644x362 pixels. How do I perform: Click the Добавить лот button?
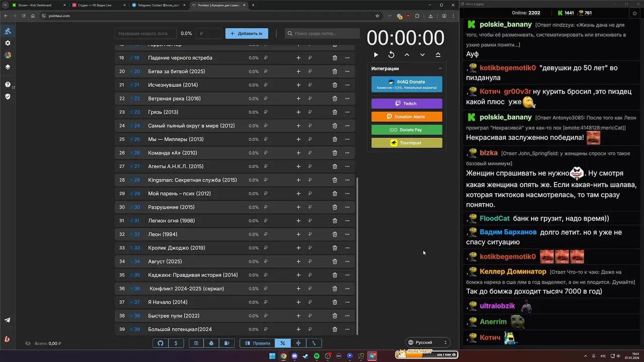(x=247, y=34)
